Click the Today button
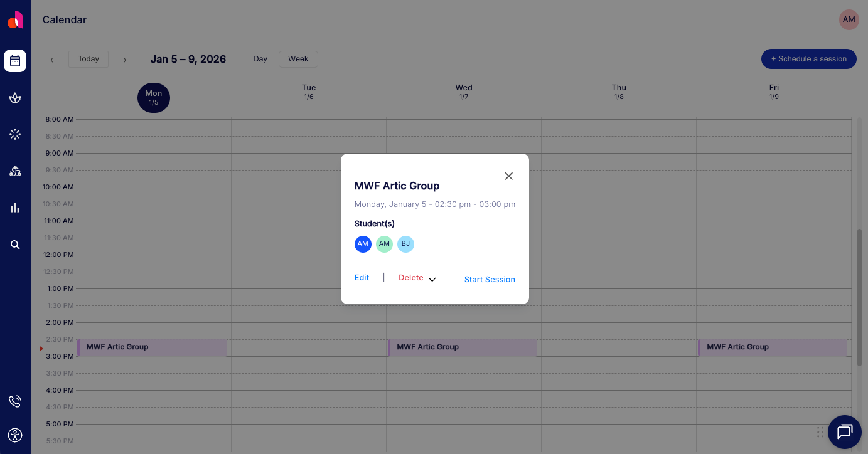Viewport: 868px width, 454px height. click(88, 59)
